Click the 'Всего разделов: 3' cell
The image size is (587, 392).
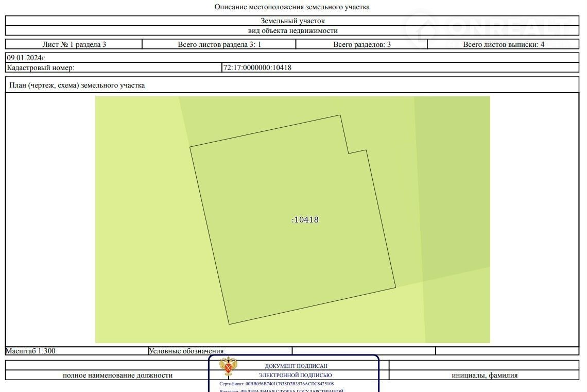point(361,44)
